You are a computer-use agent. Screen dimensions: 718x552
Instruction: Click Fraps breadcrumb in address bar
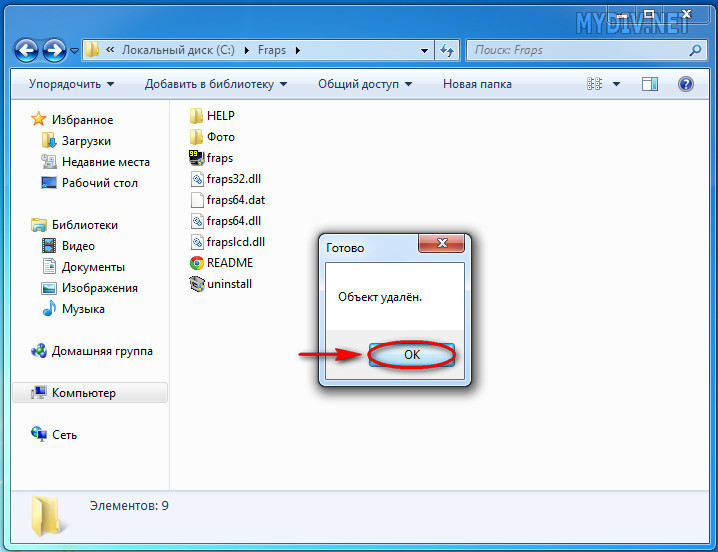[272, 50]
